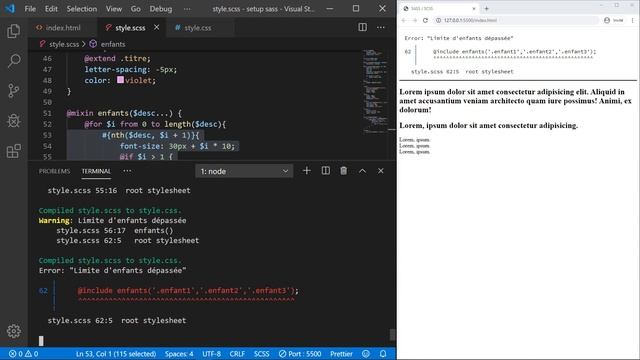Go back in the browser window
The image size is (640, 360).
(404, 20)
